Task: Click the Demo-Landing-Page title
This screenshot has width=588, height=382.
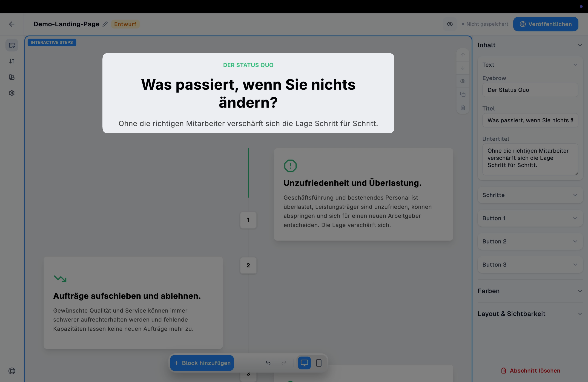Action: [x=67, y=24]
